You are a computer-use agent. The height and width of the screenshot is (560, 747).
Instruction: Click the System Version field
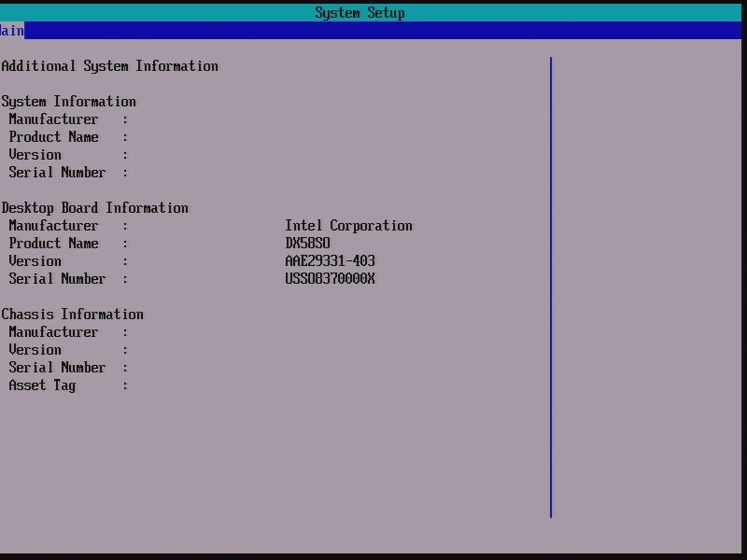35,154
